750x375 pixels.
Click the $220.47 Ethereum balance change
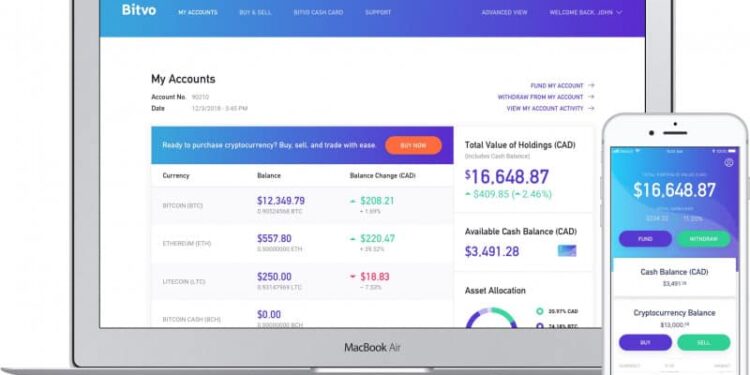pos(378,239)
